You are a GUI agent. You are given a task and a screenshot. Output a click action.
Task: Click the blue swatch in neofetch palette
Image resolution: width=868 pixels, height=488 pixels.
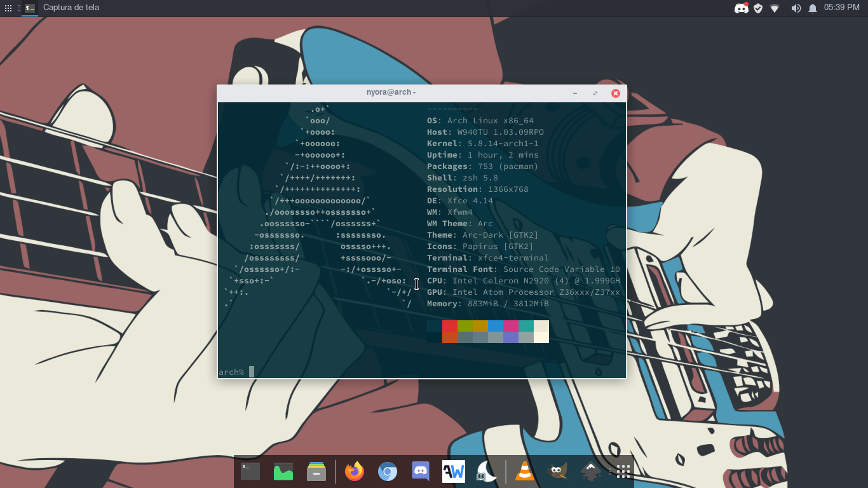(x=496, y=326)
